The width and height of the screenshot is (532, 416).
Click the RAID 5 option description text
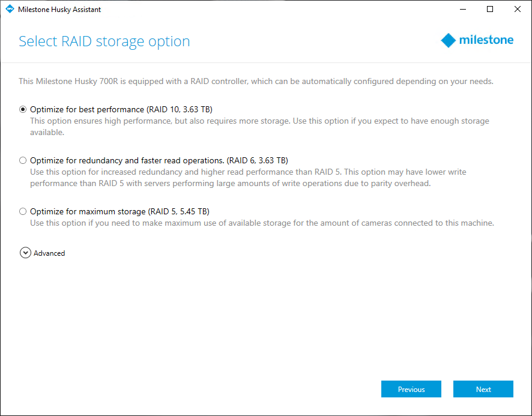262,223
